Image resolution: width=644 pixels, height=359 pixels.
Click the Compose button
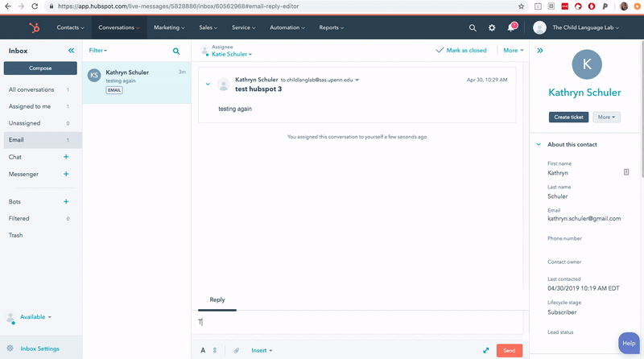[x=40, y=68]
